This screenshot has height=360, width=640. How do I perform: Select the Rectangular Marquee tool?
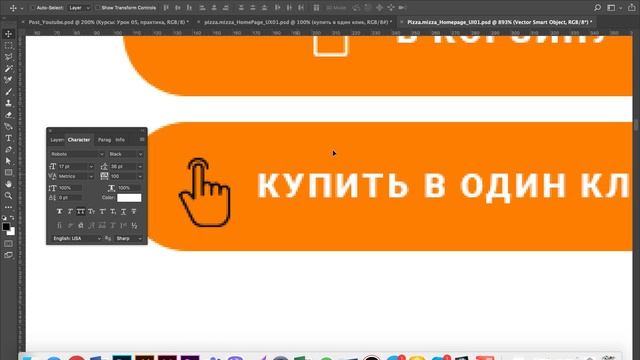coord(8,46)
